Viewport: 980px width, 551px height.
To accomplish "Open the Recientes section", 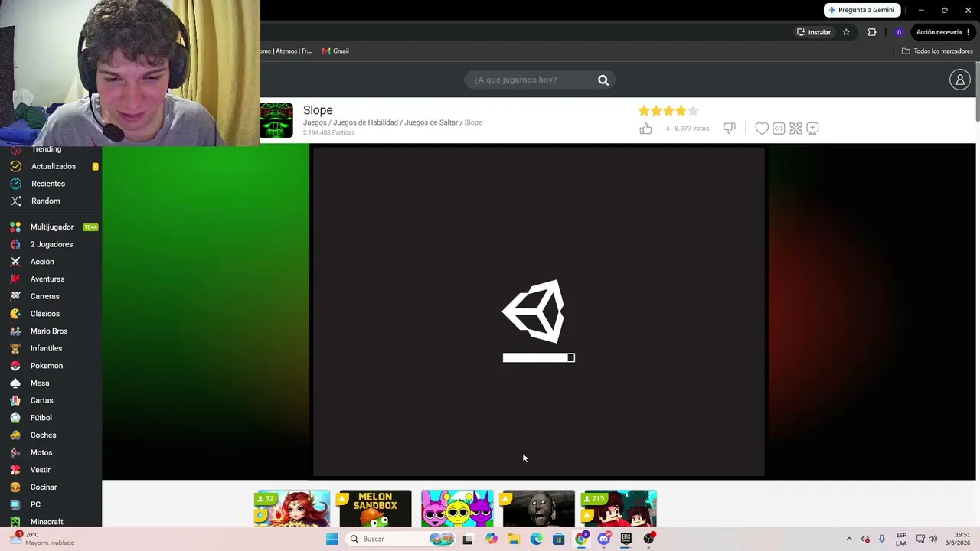I will 48,184.
